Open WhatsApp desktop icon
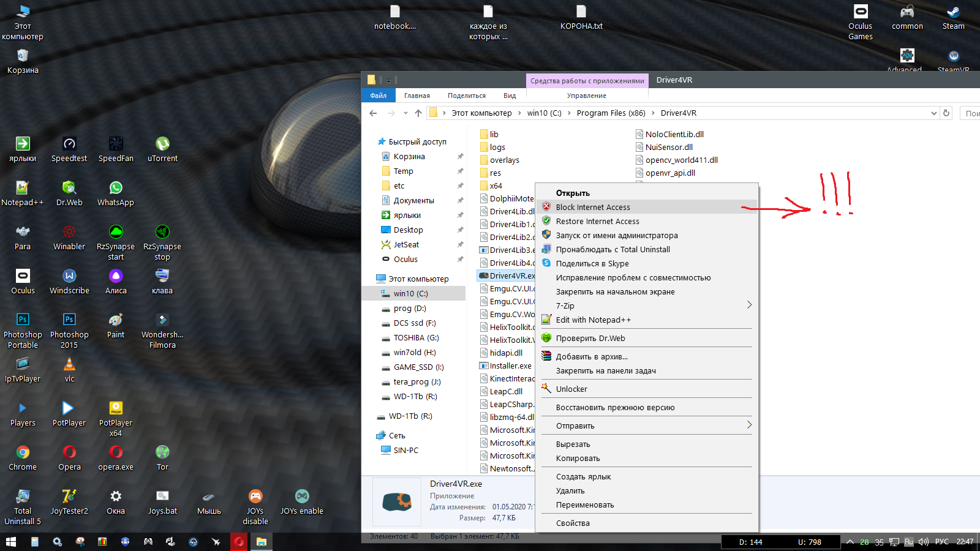 click(x=116, y=194)
